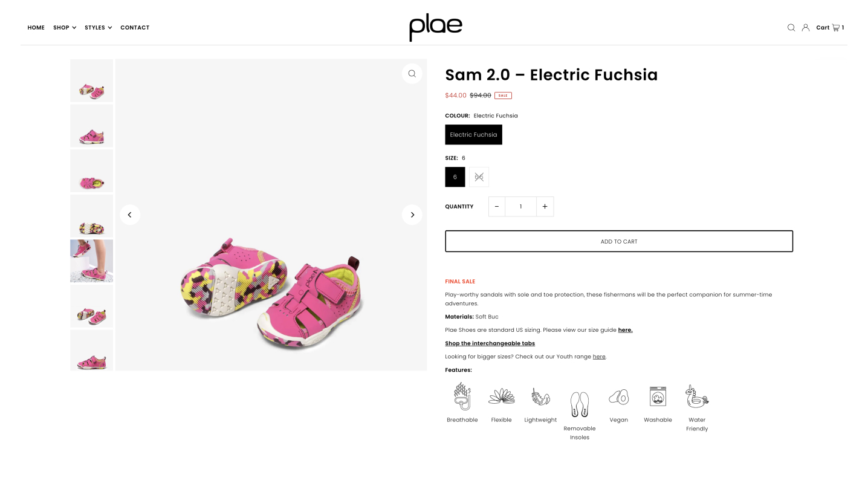Open the shopping cart icon

pyautogui.click(x=835, y=28)
